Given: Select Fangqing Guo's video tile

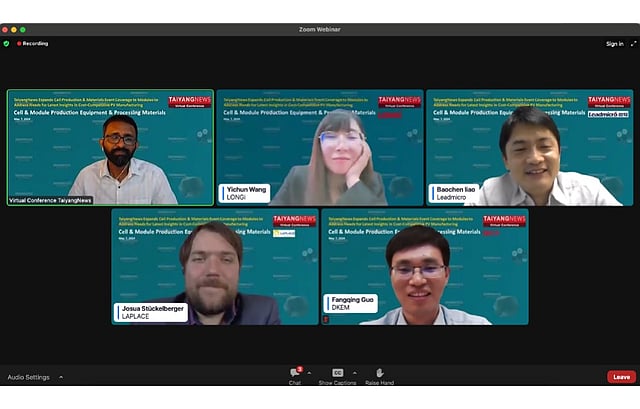Looking at the screenshot, I should click(x=424, y=266).
